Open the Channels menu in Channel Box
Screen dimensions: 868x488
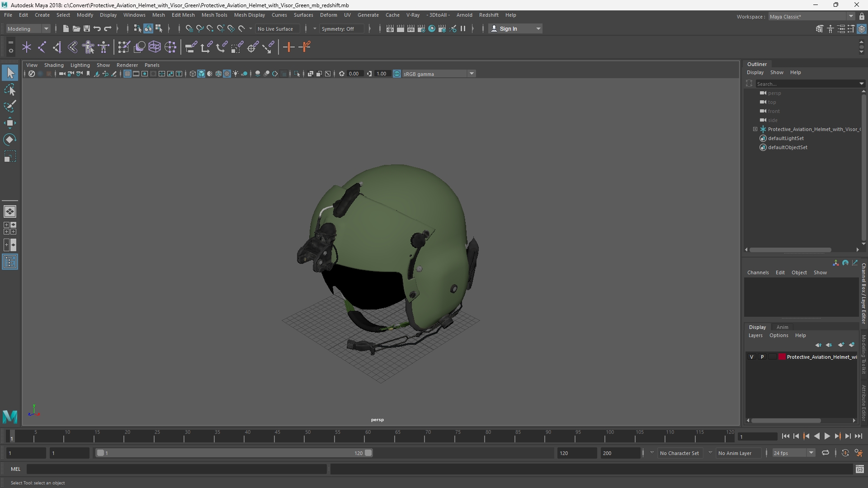758,272
